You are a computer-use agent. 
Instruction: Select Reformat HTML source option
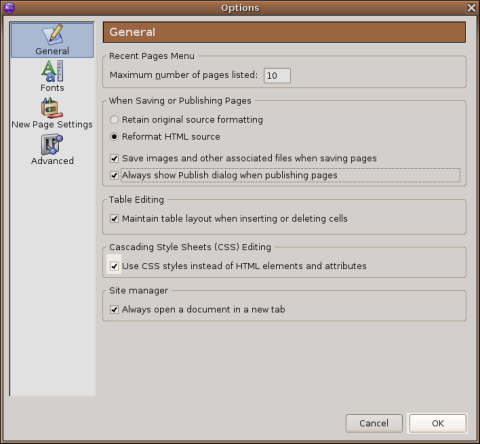(x=114, y=137)
